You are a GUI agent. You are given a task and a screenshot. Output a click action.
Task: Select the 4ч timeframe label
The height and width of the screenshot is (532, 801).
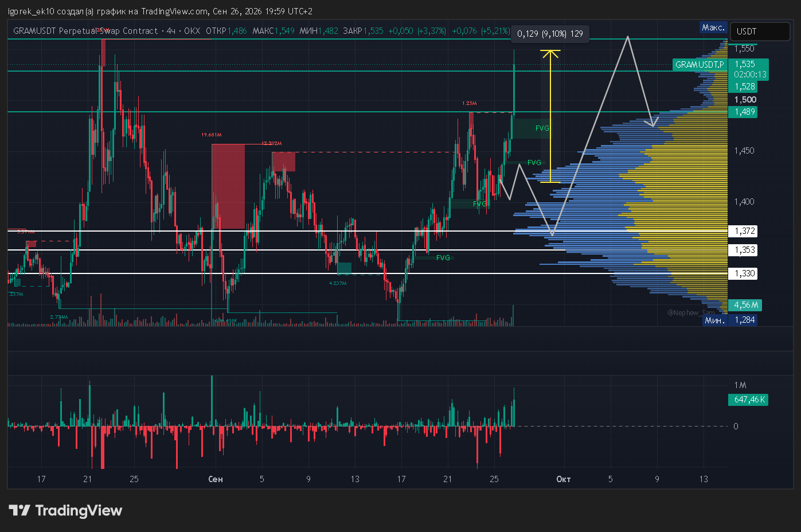click(x=171, y=31)
